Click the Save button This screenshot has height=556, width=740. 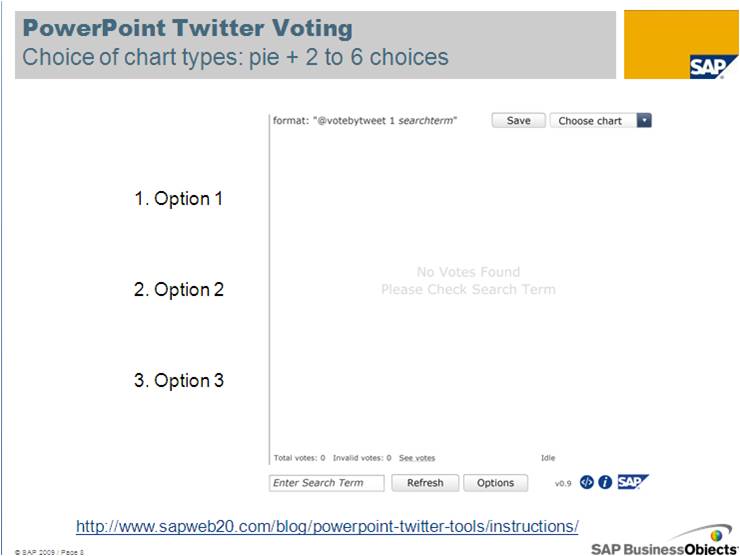pyautogui.click(x=518, y=120)
